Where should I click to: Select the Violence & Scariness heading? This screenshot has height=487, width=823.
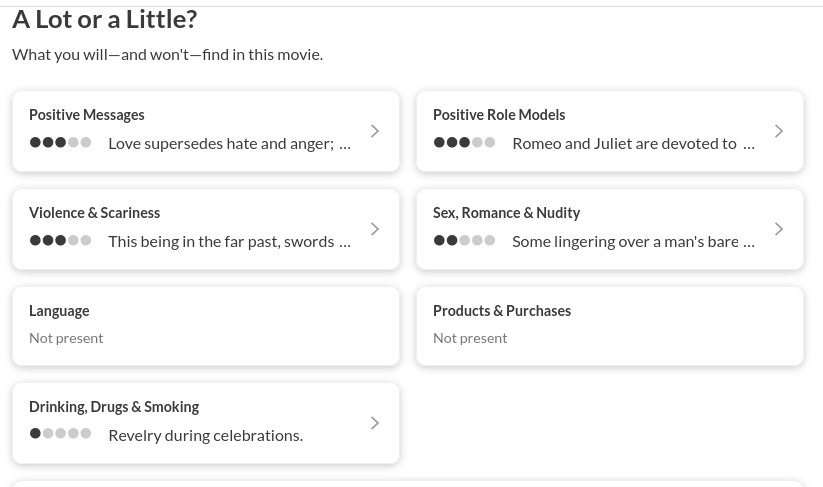pyautogui.click(x=94, y=213)
